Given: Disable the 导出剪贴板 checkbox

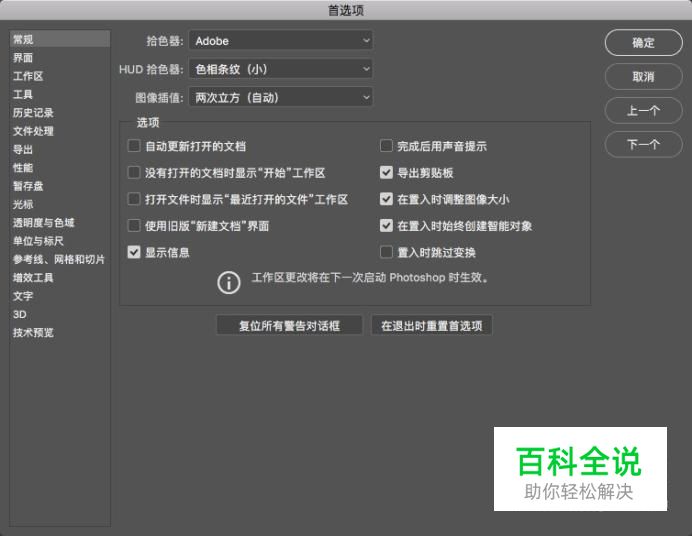Looking at the screenshot, I should (x=386, y=172).
